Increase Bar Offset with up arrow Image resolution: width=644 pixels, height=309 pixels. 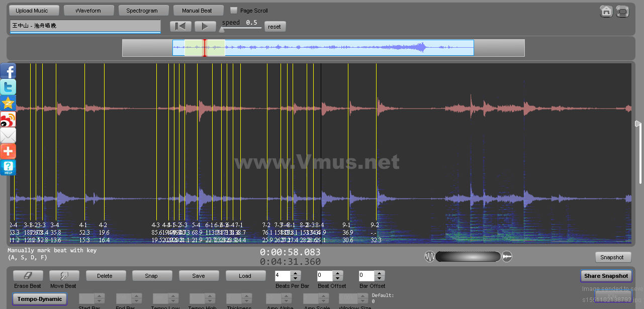[380, 273]
